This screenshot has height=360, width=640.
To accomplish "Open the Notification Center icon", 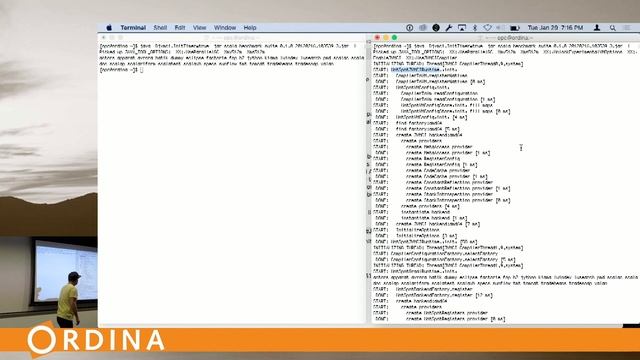I will [627, 28].
